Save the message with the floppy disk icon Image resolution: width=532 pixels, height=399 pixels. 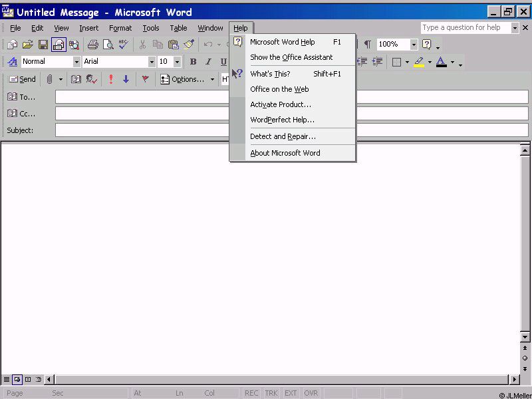43,45
